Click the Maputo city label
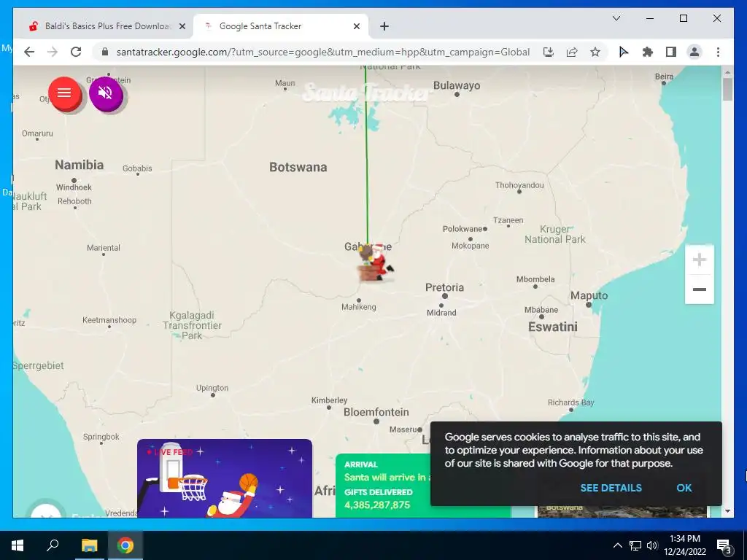 point(589,295)
